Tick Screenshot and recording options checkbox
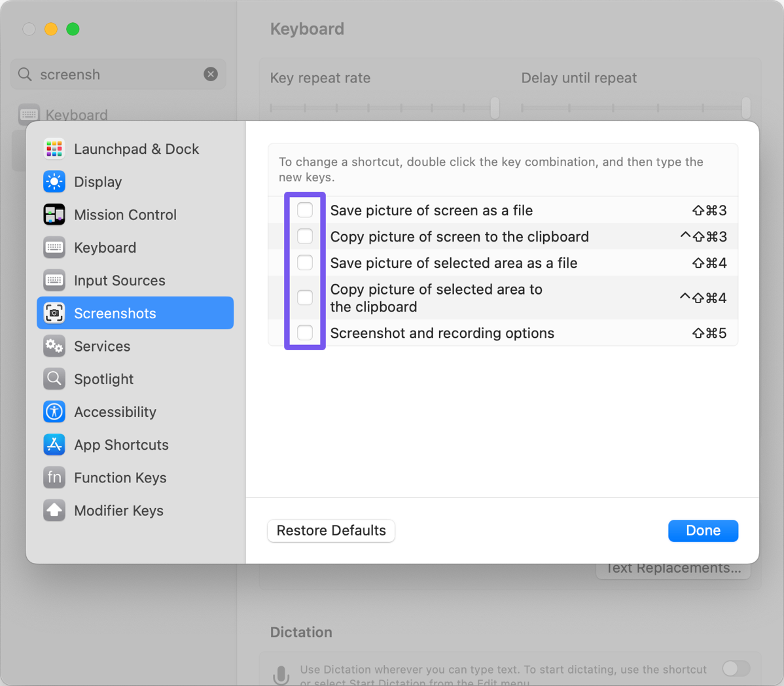 305,333
